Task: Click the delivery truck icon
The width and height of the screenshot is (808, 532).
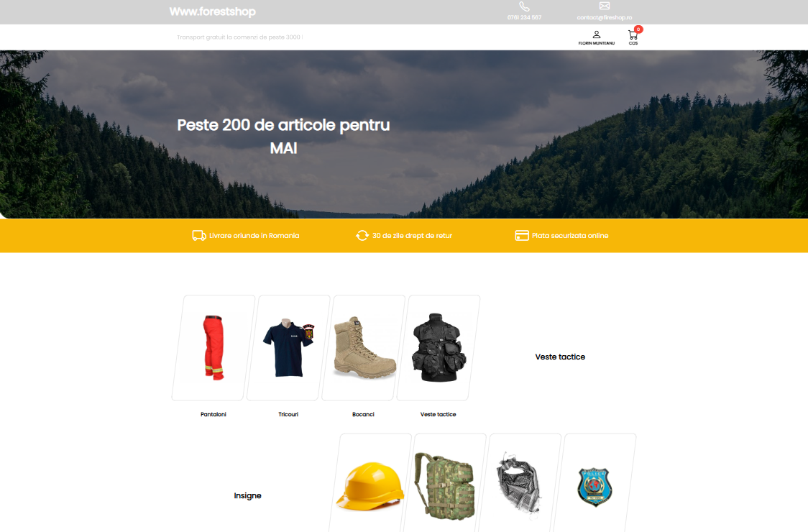Action: coord(199,236)
